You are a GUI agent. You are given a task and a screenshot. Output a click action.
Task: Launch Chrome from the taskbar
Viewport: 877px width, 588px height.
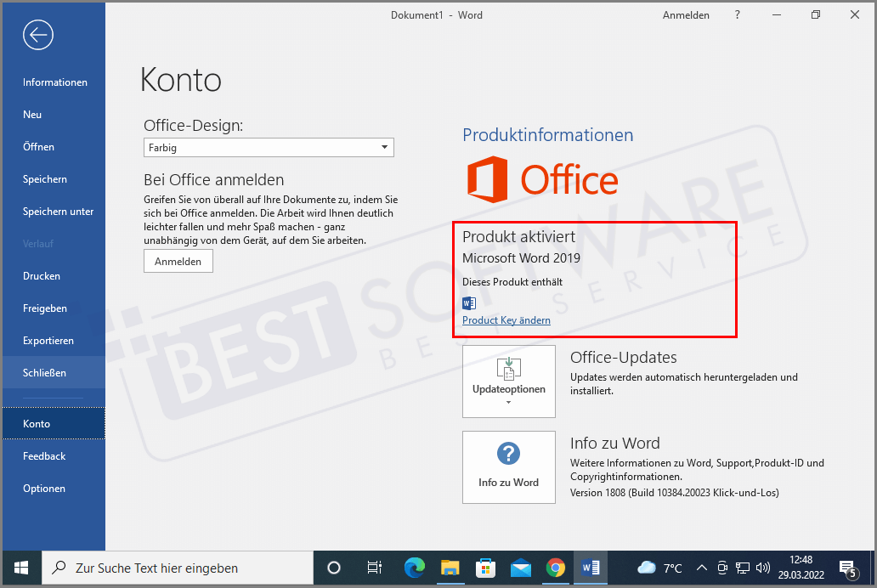tap(555, 568)
